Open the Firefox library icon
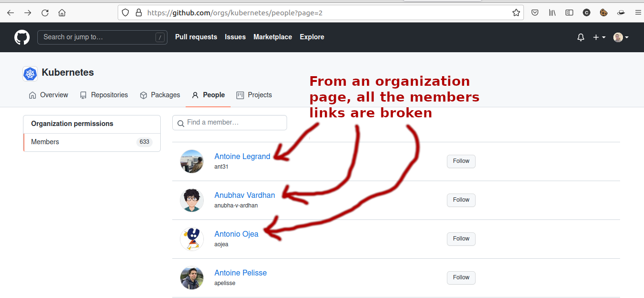Image resolution: width=644 pixels, height=298 pixels. click(x=552, y=13)
